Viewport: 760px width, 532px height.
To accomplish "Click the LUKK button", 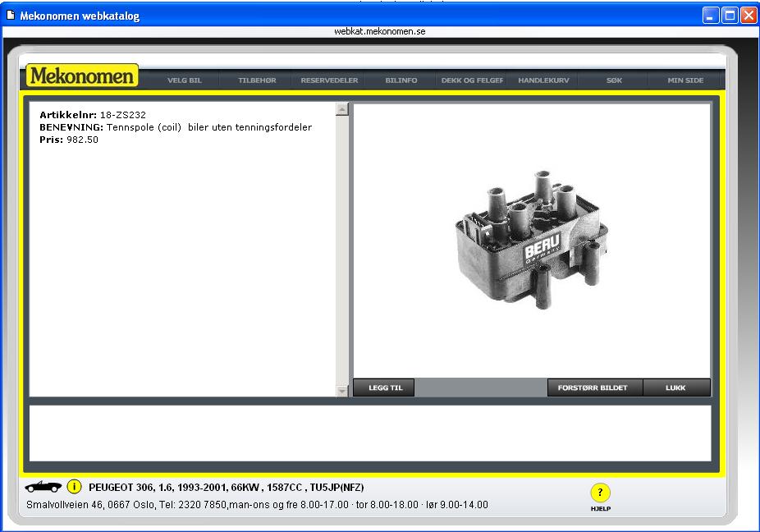I will [676, 388].
